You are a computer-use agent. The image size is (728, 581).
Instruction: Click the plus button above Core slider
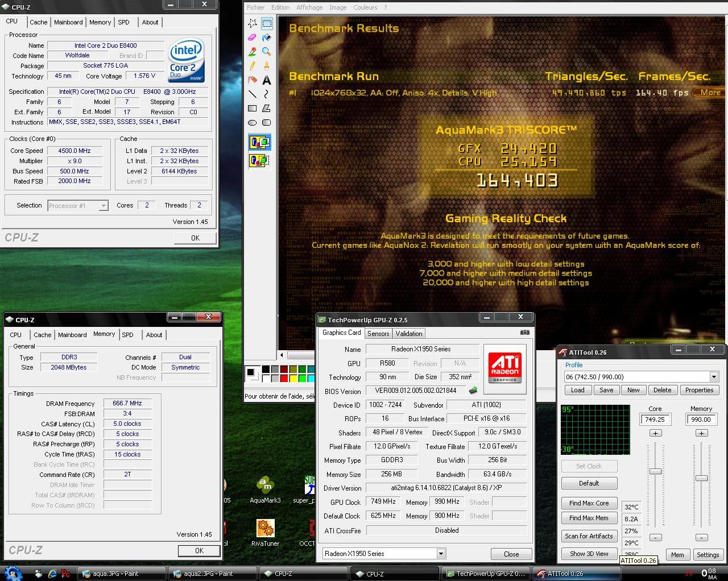[655, 433]
